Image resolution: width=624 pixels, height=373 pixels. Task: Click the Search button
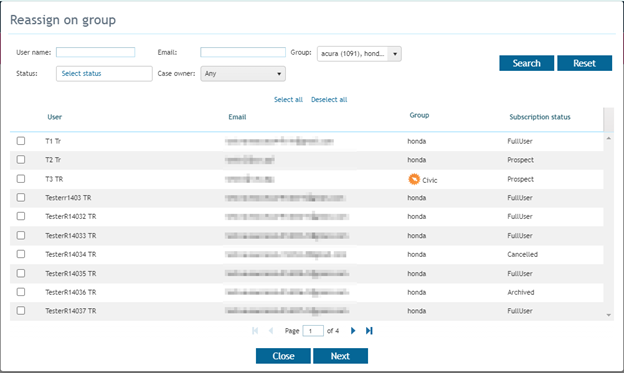click(526, 63)
